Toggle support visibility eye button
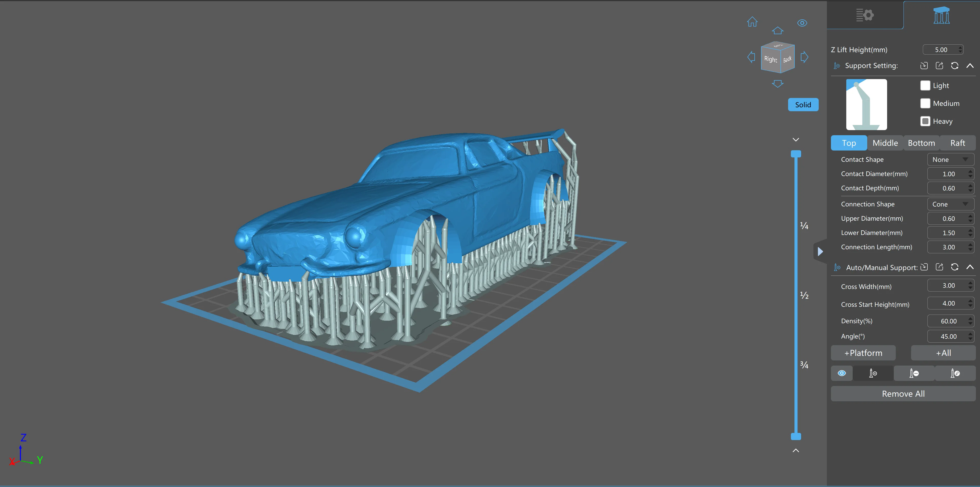 [841, 373]
